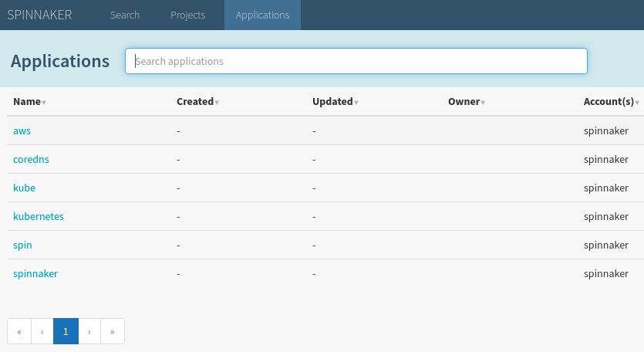
Task: Focus the Search applications input field
Action: (356, 61)
